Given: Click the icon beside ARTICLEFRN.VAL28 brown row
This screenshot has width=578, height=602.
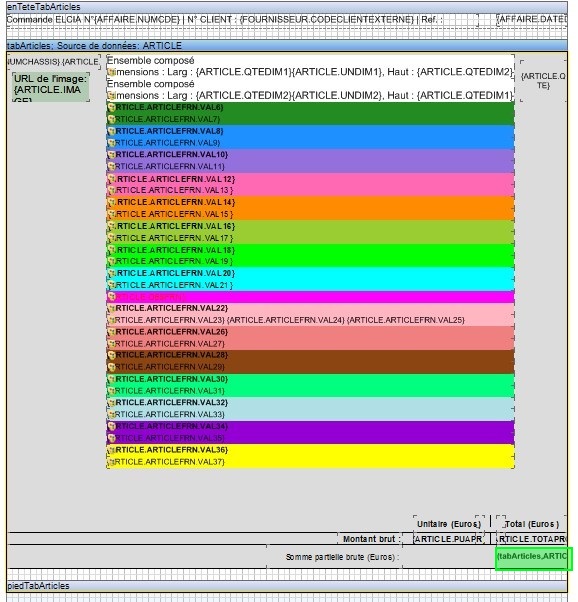Looking at the screenshot, I should pos(111,355).
